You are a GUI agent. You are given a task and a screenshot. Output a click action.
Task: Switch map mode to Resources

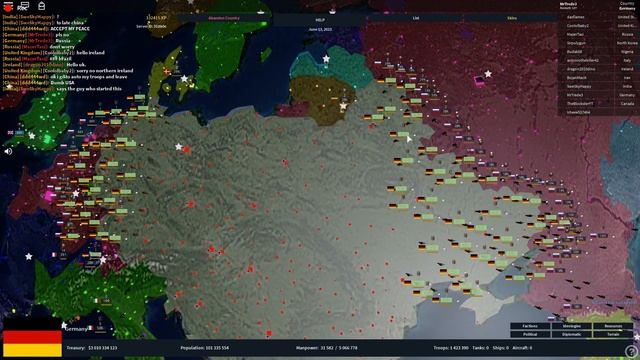[x=613, y=326]
